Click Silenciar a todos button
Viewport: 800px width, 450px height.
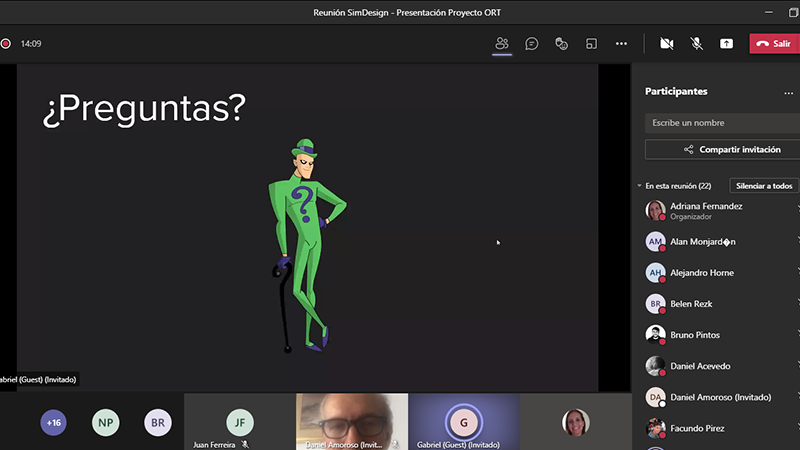pyautogui.click(x=764, y=186)
